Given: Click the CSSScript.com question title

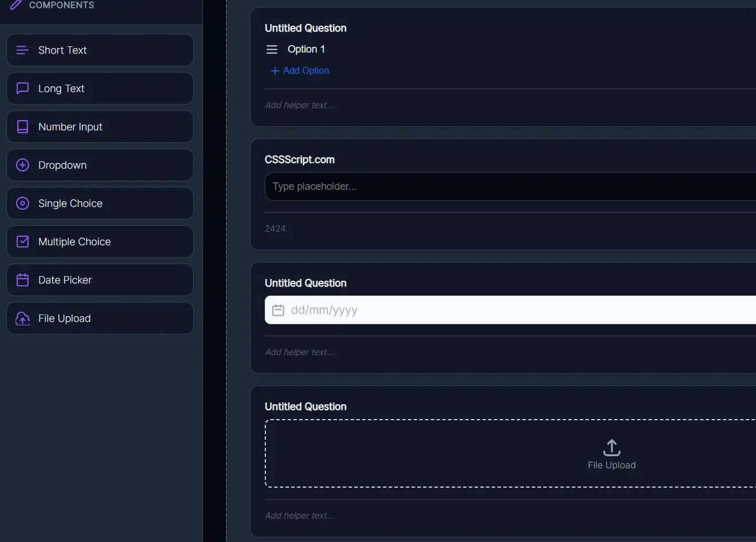Looking at the screenshot, I should point(300,160).
